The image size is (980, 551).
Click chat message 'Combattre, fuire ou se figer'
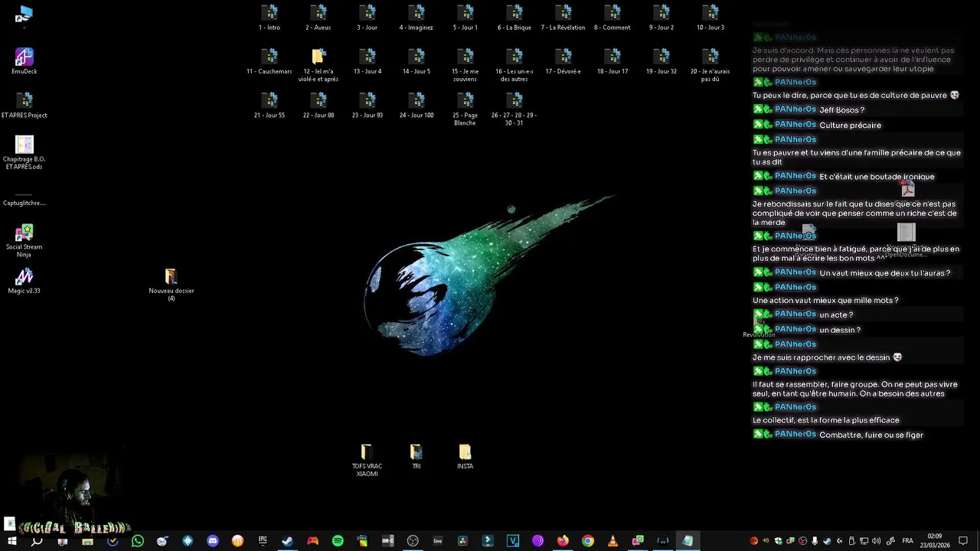point(871,435)
